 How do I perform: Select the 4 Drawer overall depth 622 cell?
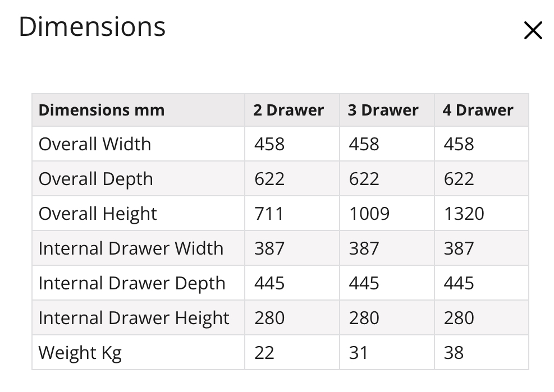click(x=482, y=178)
